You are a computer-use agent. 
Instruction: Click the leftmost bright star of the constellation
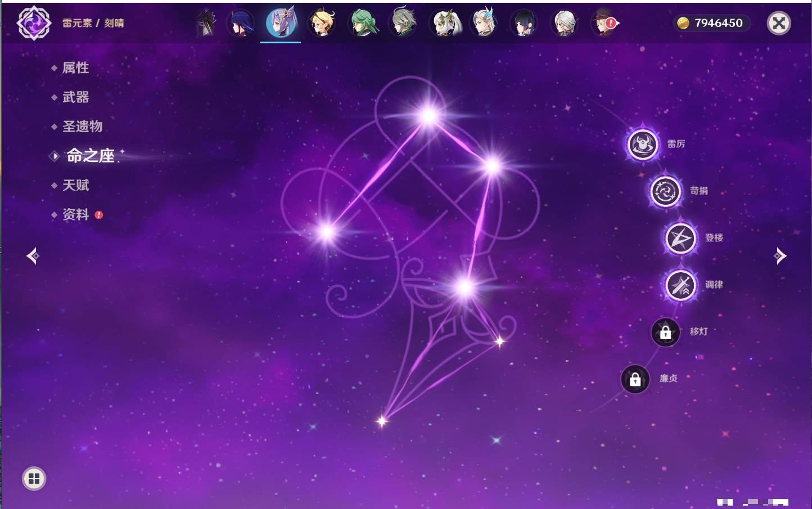[327, 232]
